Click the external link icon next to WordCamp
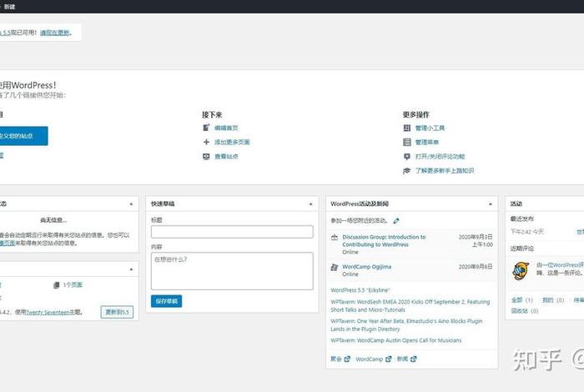Screen dimensions: 584x392 [389, 359]
